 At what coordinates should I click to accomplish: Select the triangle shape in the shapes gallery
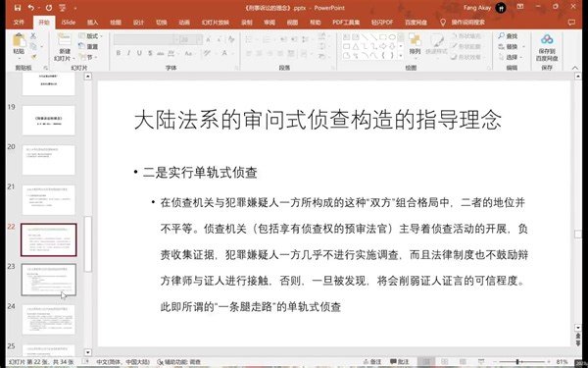coord(355,46)
